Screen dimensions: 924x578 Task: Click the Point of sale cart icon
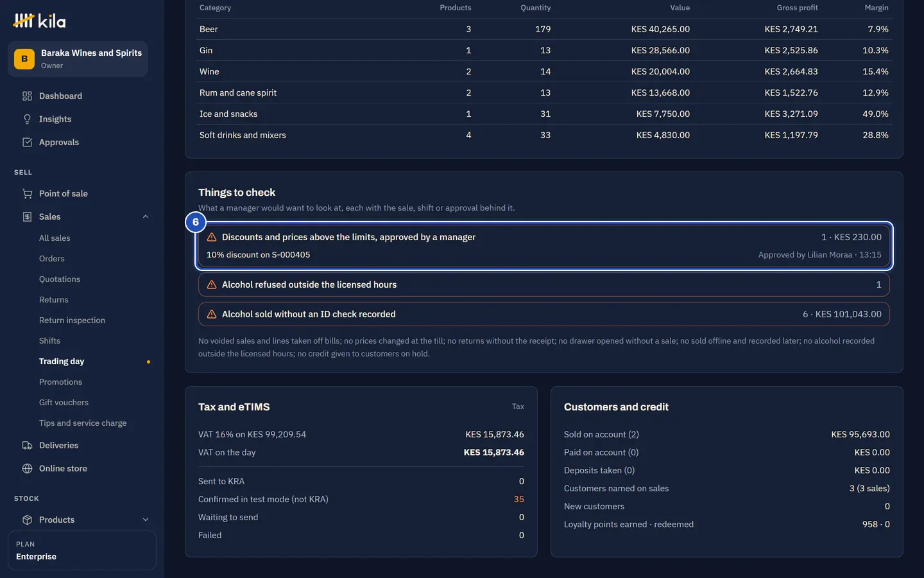click(x=27, y=194)
